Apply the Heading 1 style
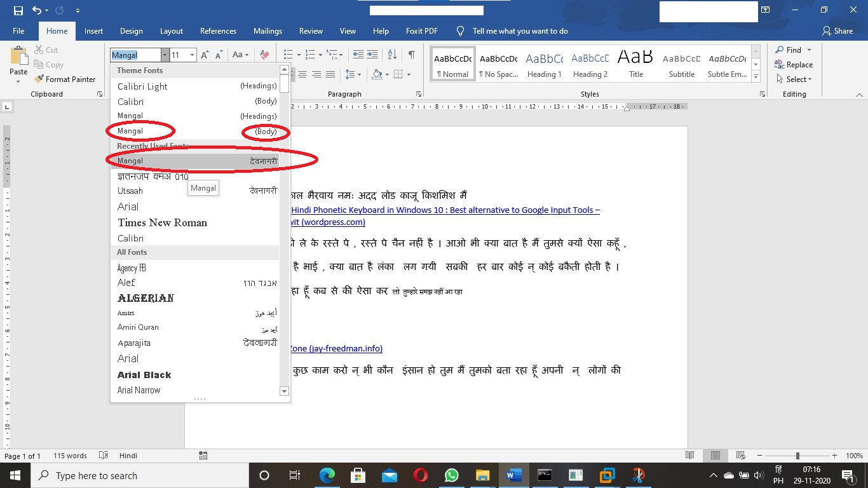Viewport: 868px width, 488px height. click(544, 64)
